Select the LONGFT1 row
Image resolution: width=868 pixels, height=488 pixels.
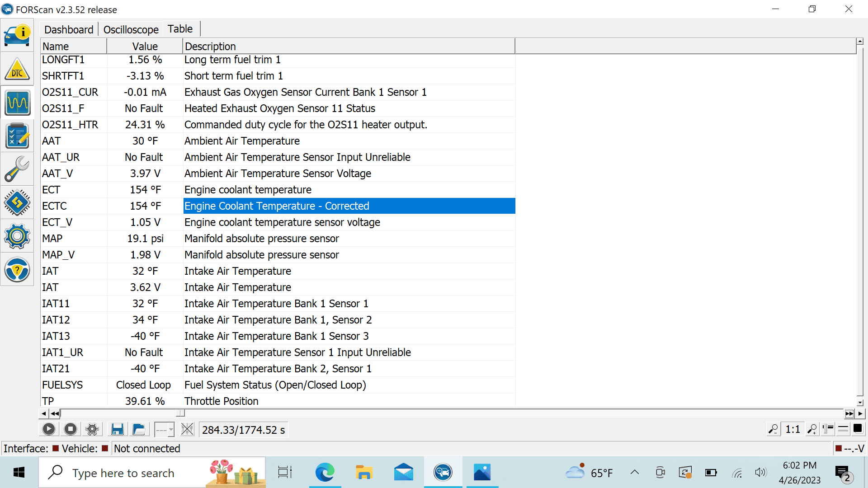(x=278, y=60)
